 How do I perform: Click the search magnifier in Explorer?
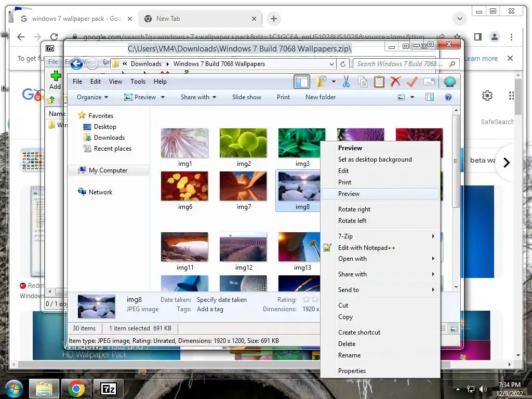(453, 64)
